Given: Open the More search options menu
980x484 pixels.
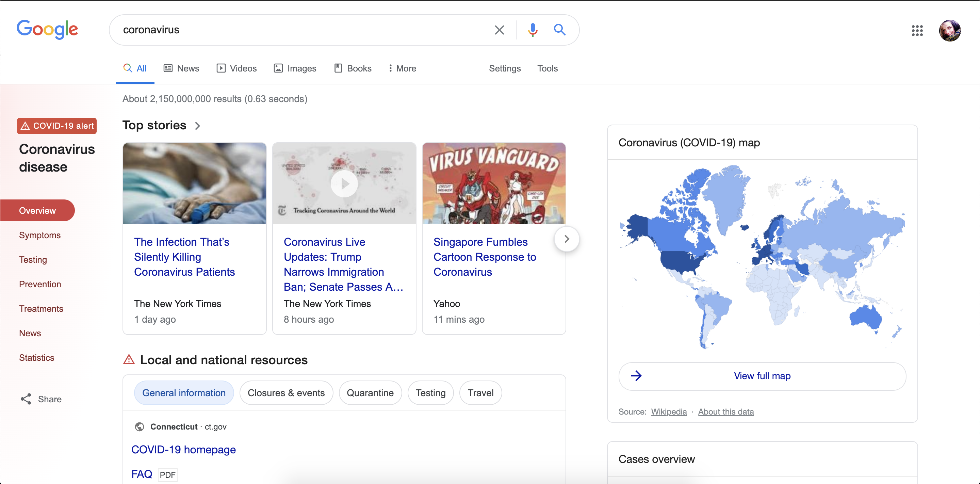Looking at the screenshot, I should coord(402,68).
